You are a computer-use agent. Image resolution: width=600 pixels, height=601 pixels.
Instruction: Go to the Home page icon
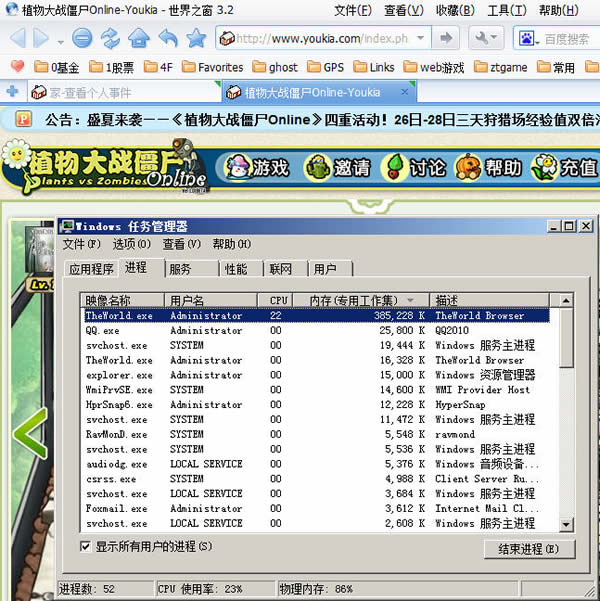coord(139,38)
